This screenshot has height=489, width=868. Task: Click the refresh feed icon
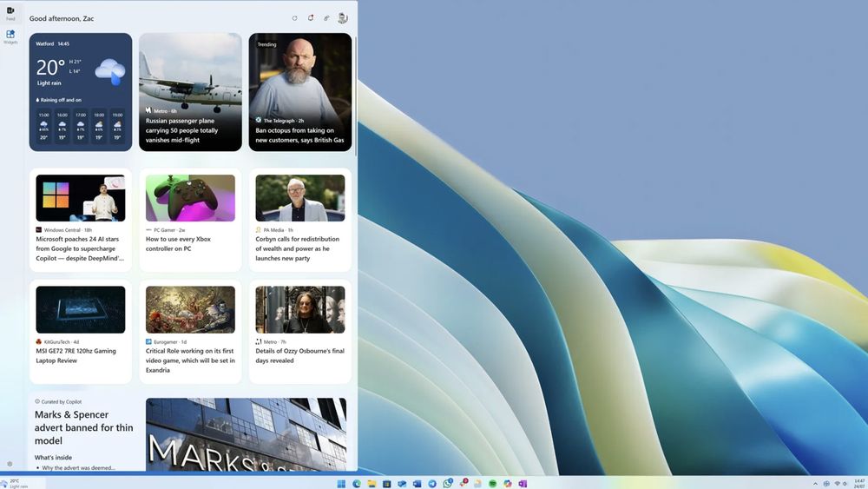tap(294, 18)
